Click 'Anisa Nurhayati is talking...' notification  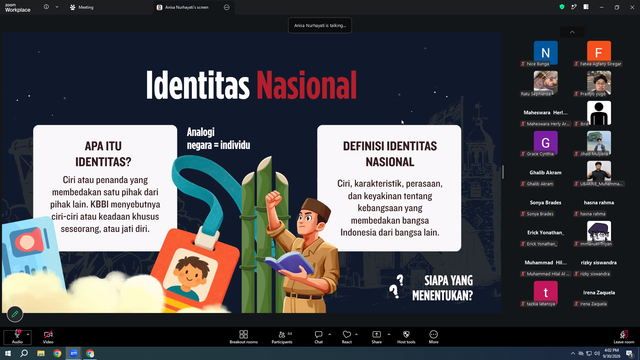point(320,25)
